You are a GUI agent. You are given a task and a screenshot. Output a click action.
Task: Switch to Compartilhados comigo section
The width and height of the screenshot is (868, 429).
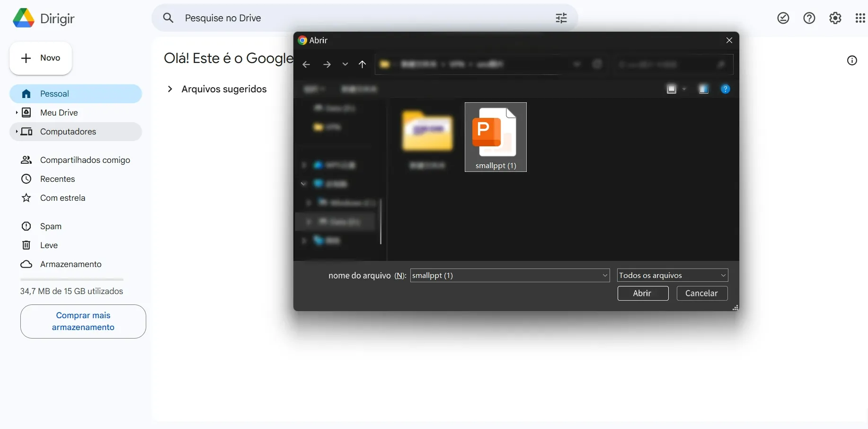(85, 160)
